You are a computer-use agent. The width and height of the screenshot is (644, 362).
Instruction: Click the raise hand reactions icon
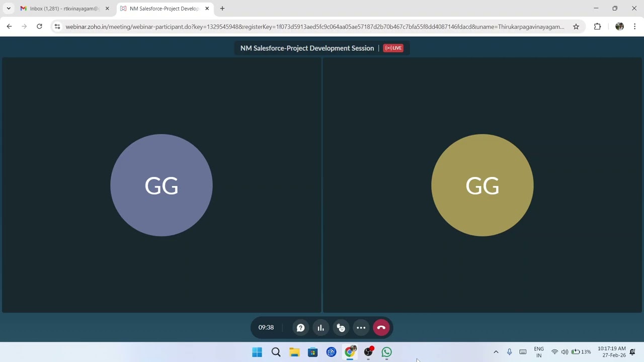click(341, 328)
